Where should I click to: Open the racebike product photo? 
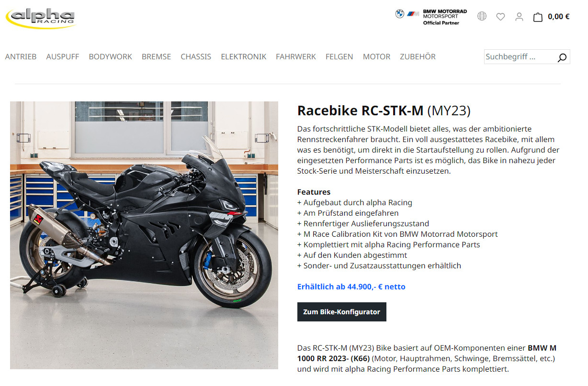coord(144,235)
